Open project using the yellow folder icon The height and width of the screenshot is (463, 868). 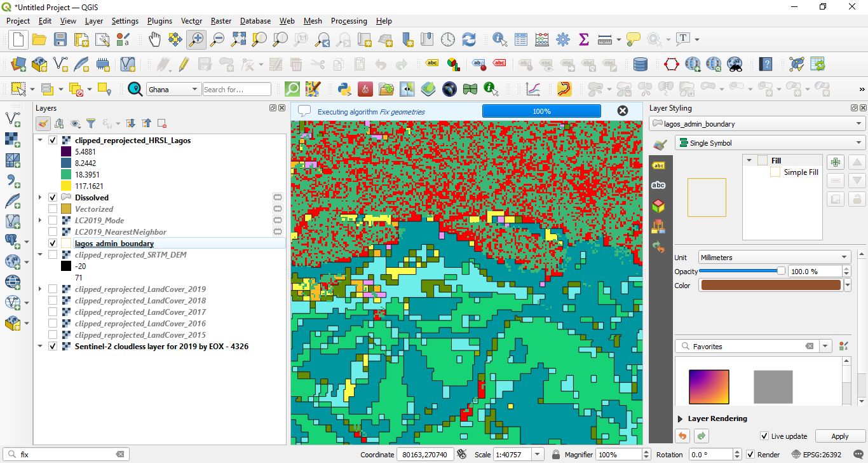[x=39, y=39]
